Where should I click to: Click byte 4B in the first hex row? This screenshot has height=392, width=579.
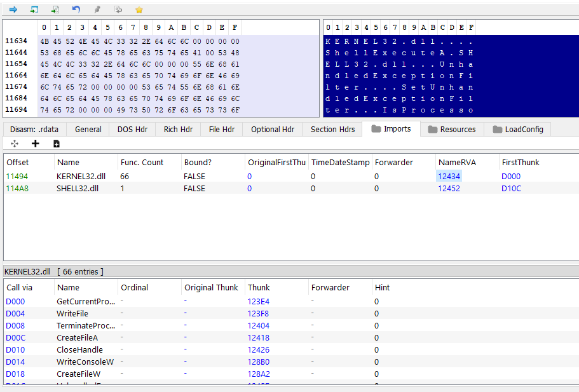44,41
